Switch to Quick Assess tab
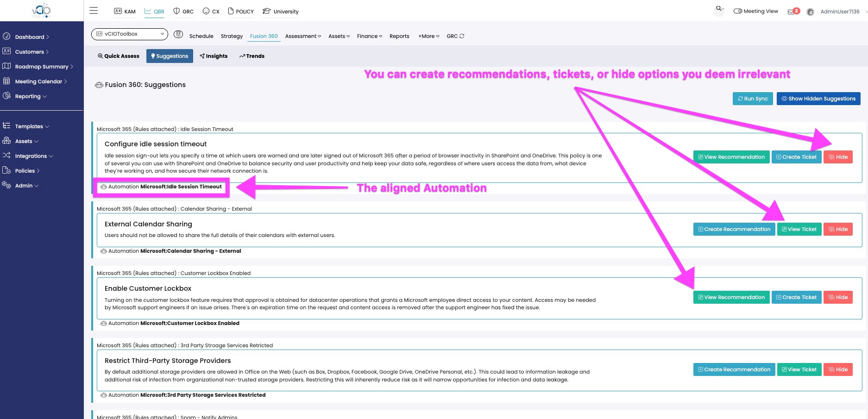The image size is (868, 419). [119, 56]
